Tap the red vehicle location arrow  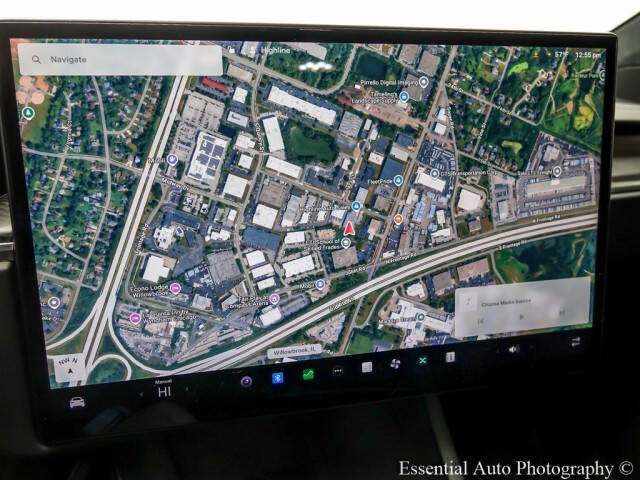coord(349,228)
